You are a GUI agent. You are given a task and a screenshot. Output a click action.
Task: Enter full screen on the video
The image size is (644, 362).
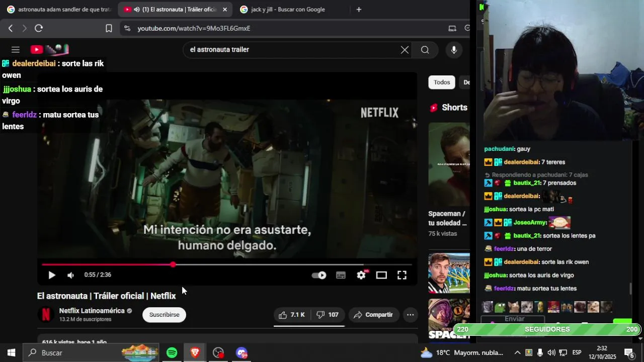point(402,275)
